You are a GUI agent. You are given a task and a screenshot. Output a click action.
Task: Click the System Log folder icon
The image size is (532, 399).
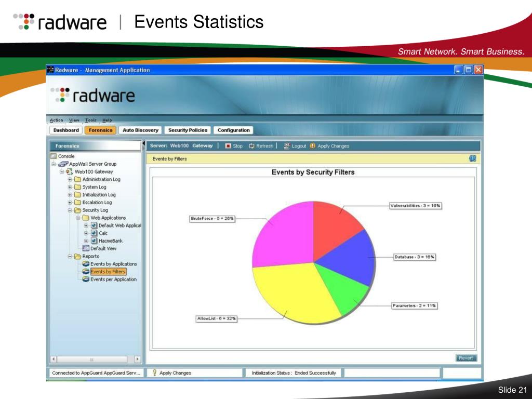click(x=78, y=187)
